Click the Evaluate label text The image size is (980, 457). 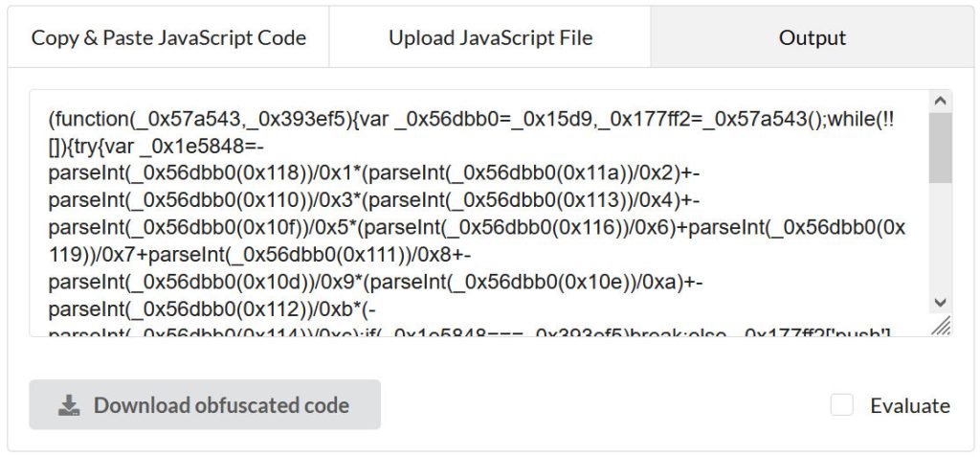(910, 405)
